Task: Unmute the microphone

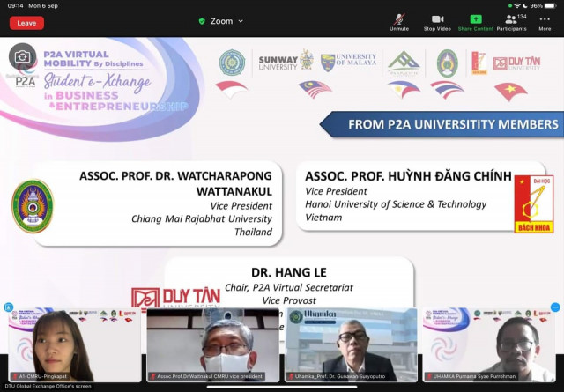Action: [x=399, y=22]
